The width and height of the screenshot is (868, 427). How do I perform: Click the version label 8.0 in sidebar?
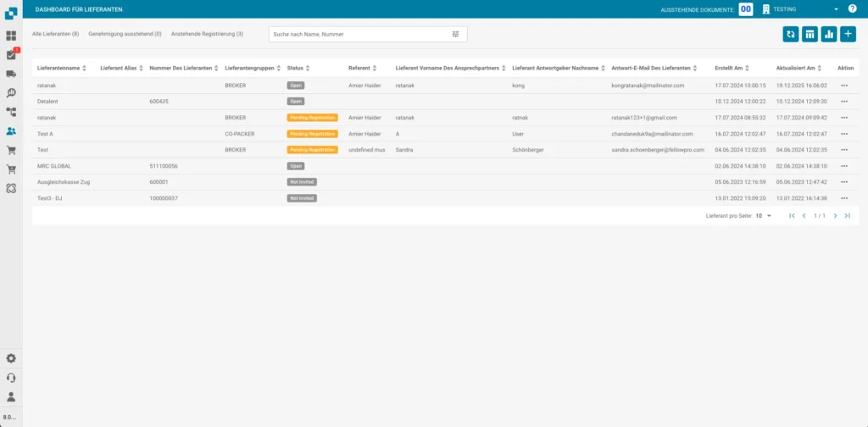point(10,417)
